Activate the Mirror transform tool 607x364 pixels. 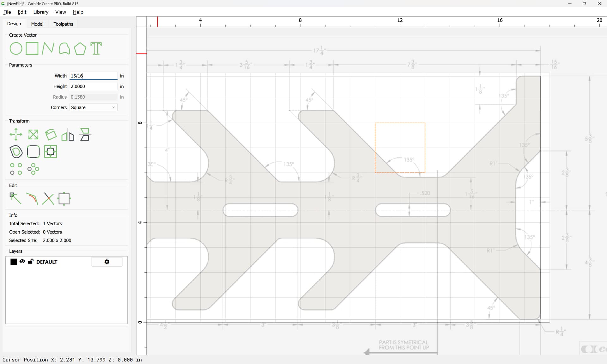68,135
